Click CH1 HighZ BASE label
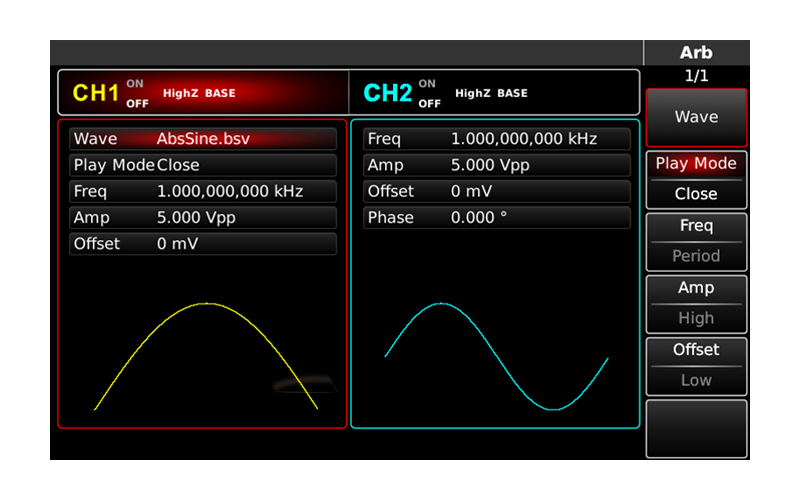The width and height of the screenshot is (800, 500). click(199, 93)
